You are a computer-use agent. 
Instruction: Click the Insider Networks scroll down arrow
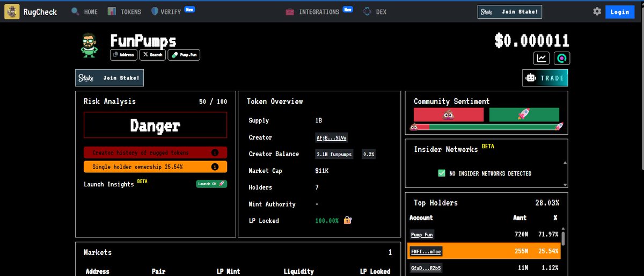coord(564,185)
